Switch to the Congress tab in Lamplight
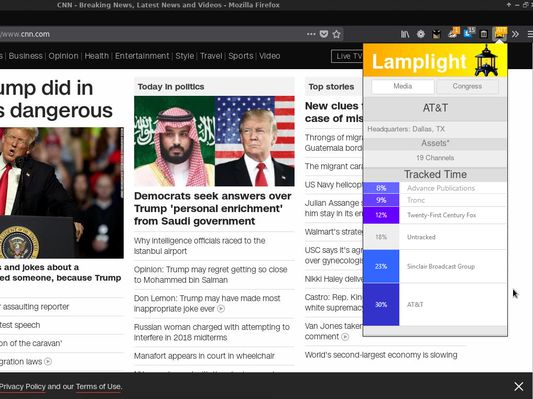 (x=467, y=86)
